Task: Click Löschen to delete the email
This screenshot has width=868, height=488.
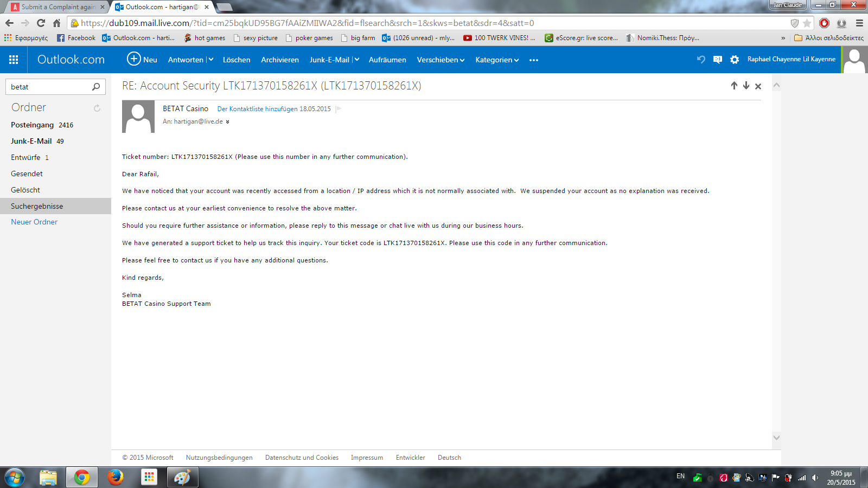Action: point(237,60)
